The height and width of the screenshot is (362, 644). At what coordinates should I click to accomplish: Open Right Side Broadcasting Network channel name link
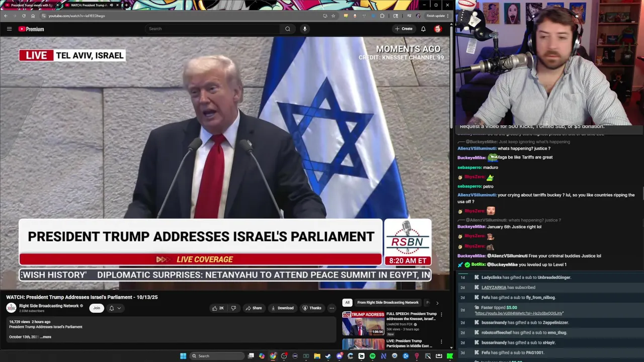click(49, 306)
